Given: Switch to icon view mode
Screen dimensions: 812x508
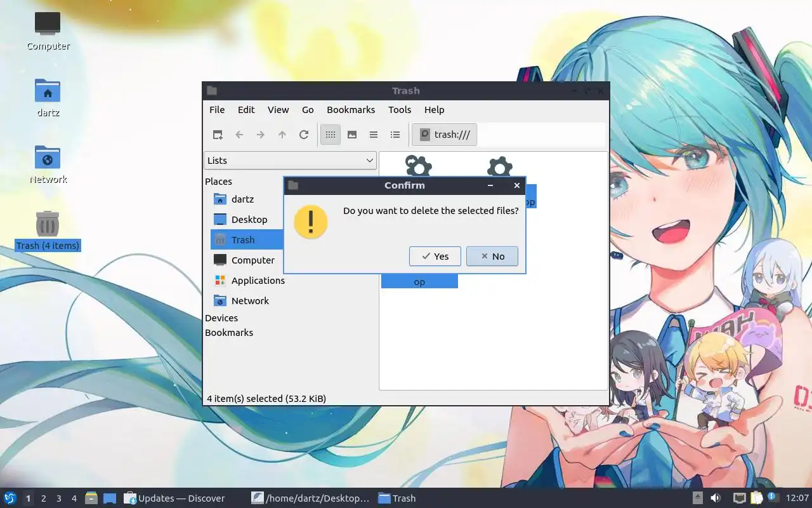Looking at the screenshot, I should pos(331,135).
